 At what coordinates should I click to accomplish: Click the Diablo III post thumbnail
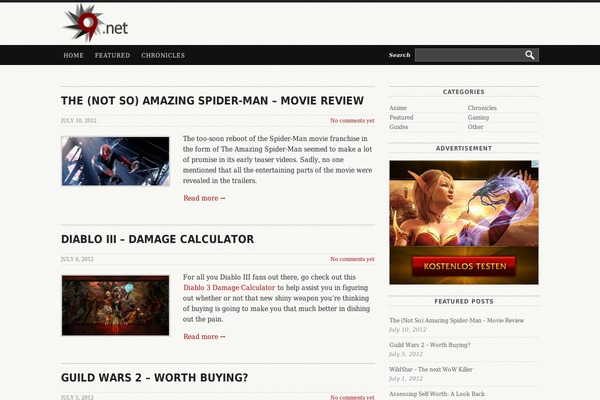coord(115,305)
